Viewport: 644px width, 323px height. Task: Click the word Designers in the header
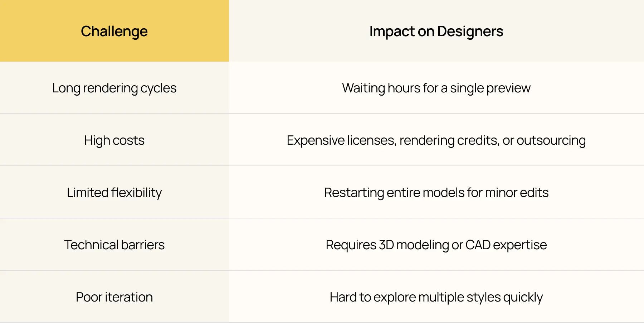click(470, 31)
